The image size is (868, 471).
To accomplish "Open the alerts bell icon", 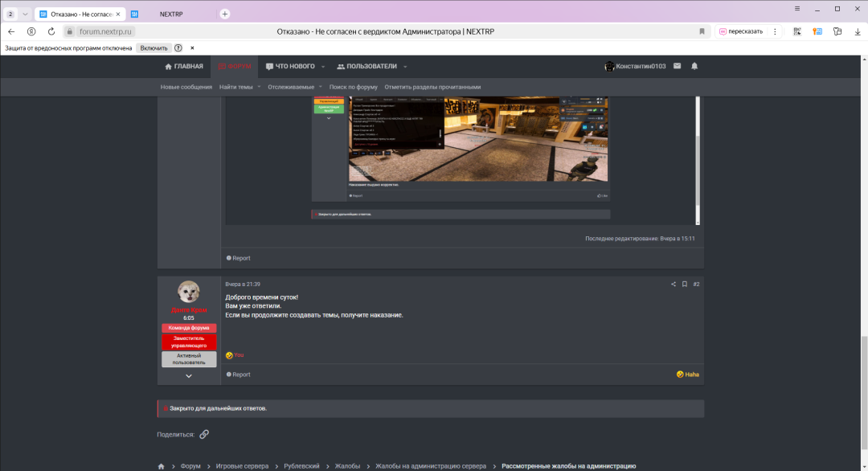I will [x=694, y=66].
